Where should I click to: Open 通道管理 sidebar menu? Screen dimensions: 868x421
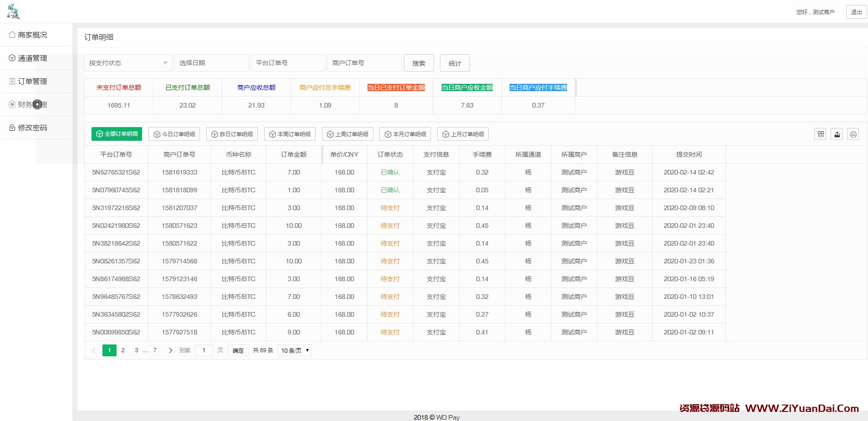36,58
